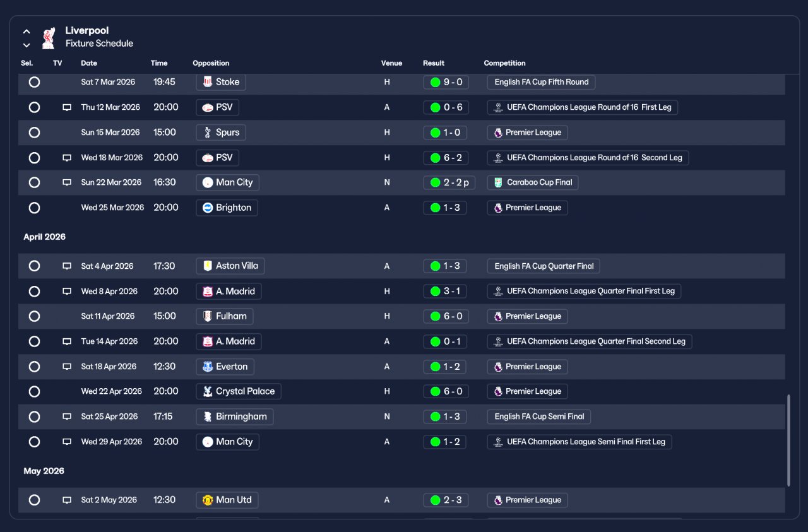
Task: Click the up chevron beside Liverpool
Action: (x=27, y=31)
